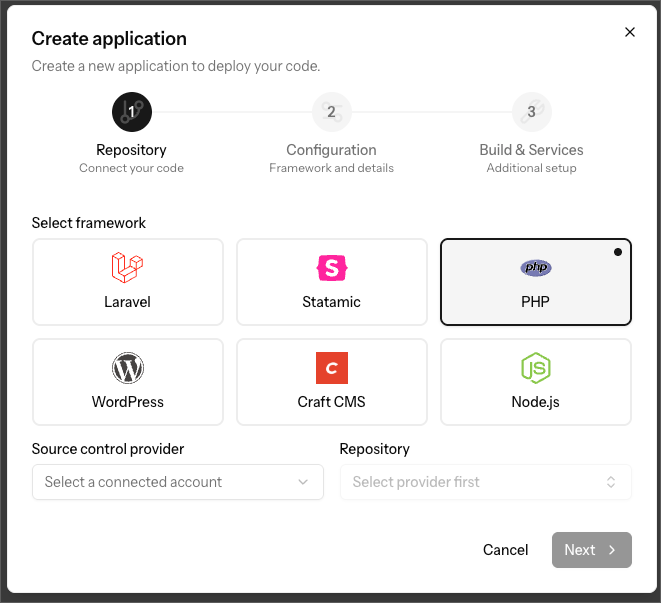
Task: Click the "Laravel" card label text
Action: click(127, 302)
